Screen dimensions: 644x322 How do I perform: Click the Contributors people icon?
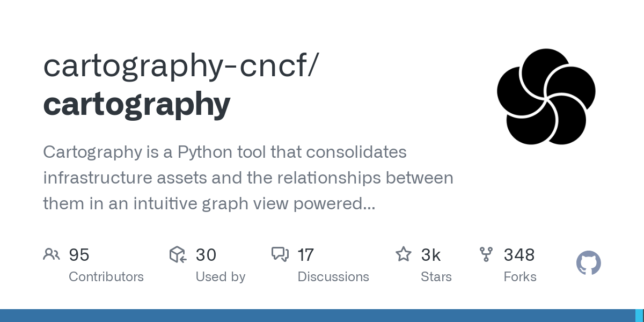click(x=52, y=254)
